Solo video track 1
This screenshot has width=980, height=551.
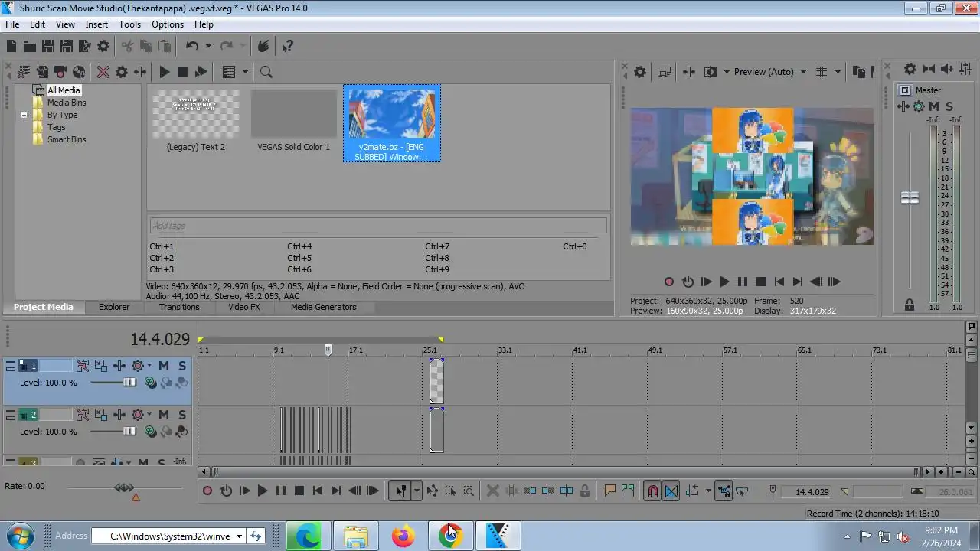pos(182,366)
